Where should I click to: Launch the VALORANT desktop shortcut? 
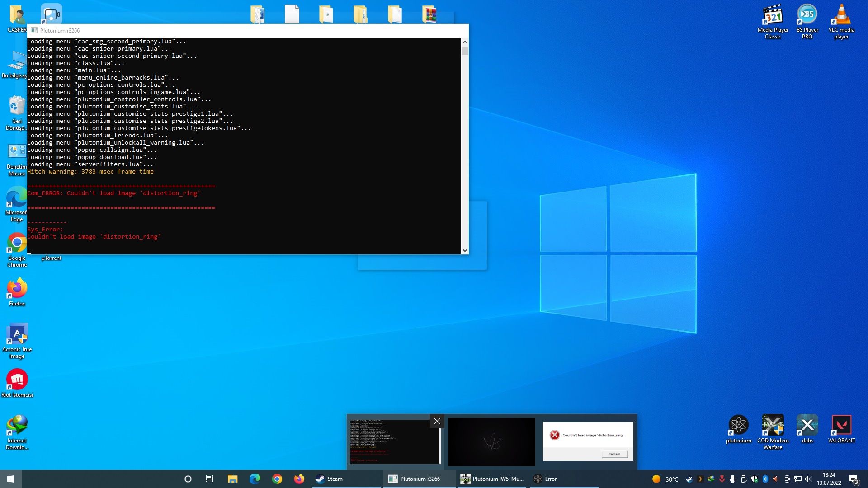point(841,429)
